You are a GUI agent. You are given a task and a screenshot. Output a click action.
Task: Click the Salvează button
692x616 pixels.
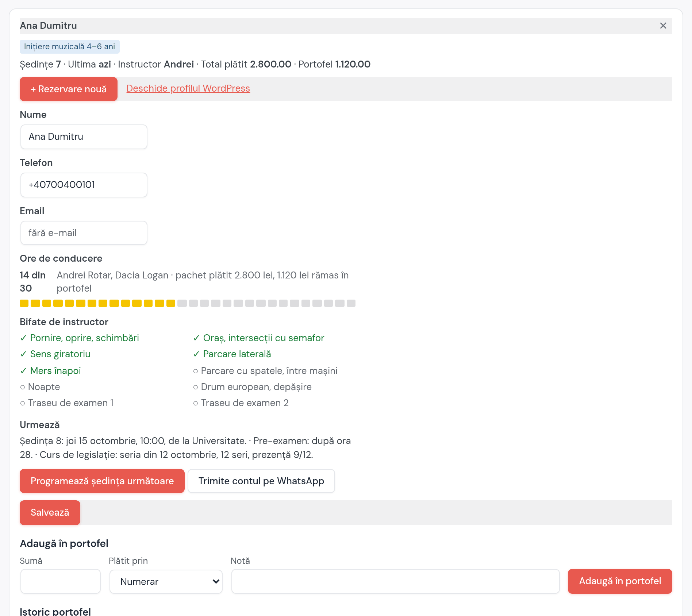pos(50,513)
